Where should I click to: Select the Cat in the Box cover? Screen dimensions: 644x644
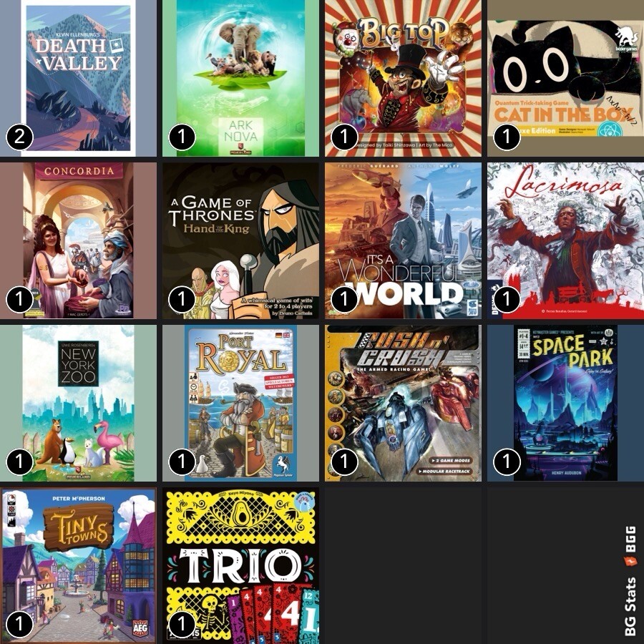(x=565, y=78)
